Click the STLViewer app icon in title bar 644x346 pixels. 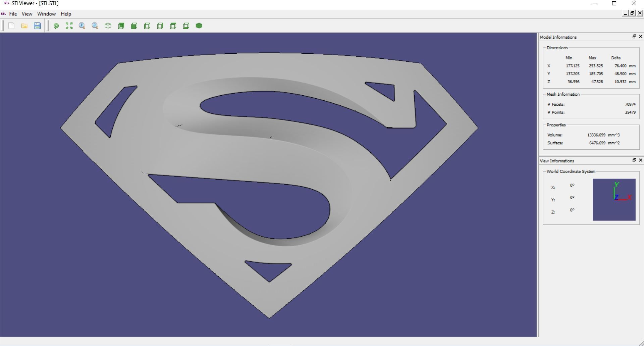(x=7, y=3)
